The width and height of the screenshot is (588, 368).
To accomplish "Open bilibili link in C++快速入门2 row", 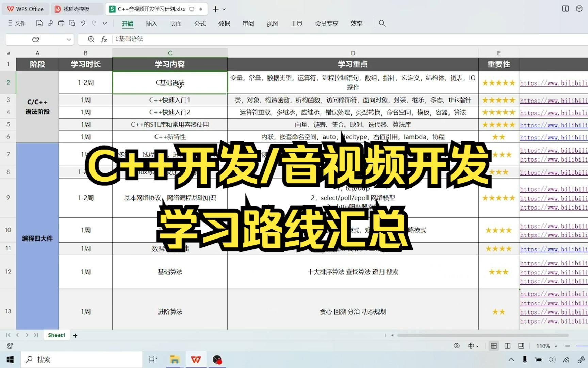I will click(x=554, y=113).
